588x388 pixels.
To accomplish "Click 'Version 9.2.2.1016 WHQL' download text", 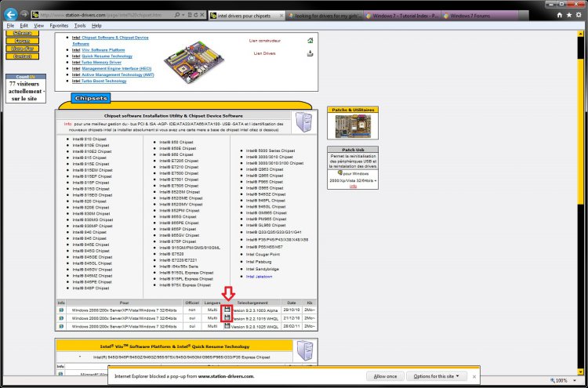I will 255,318.
